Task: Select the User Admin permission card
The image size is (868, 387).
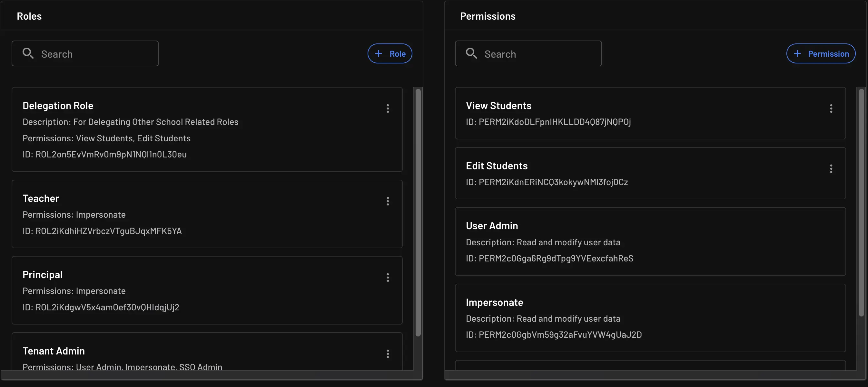Action: click(650, 241)
